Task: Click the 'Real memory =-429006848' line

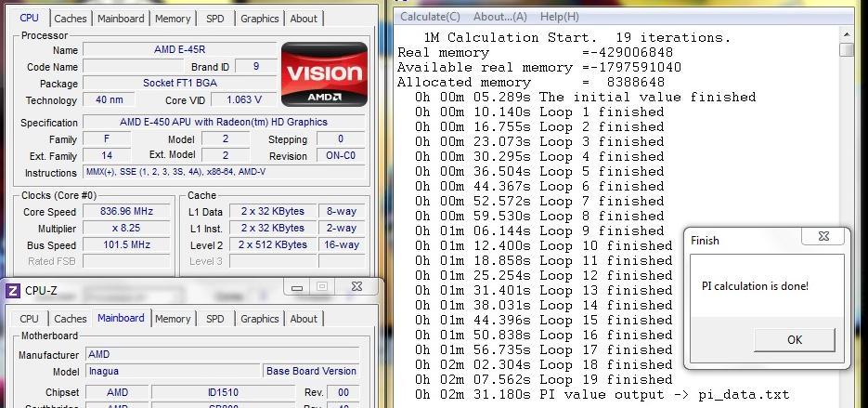Action: tap(536, 53)
